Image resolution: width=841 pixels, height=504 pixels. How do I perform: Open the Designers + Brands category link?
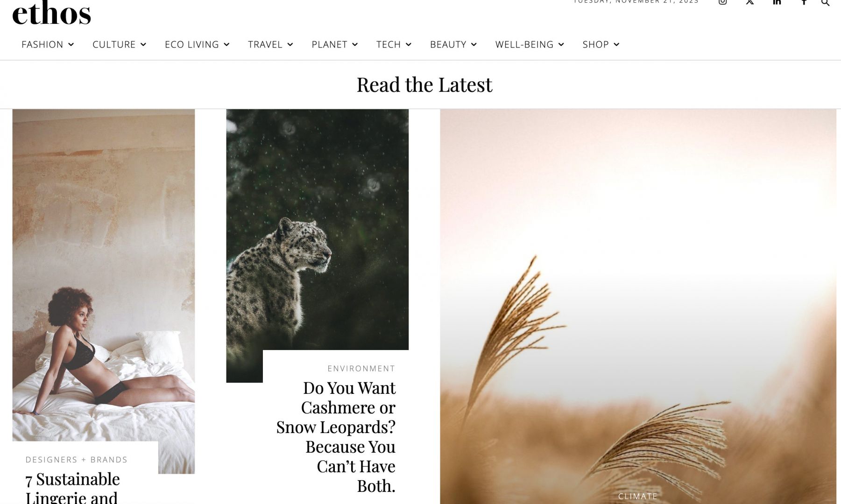(77, 460)
